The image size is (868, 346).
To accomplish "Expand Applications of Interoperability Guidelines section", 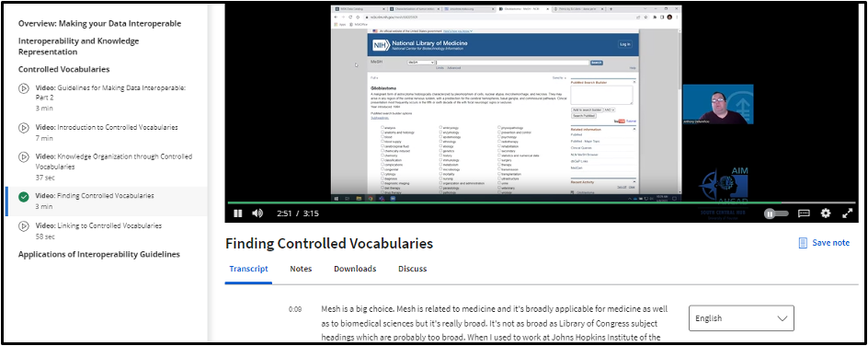I will (99, 254).
